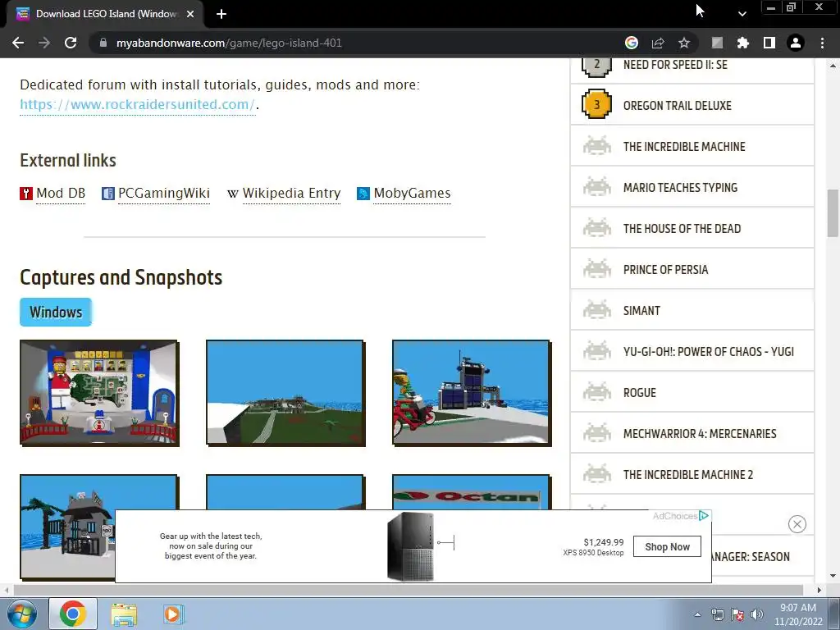Click the number 3 rank badge
The height and width of the screenshot is (630, 840).
click(597, 104)
